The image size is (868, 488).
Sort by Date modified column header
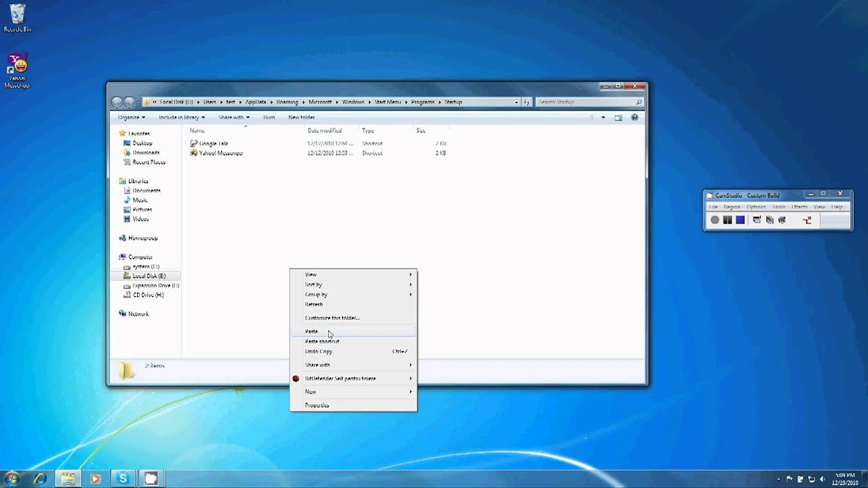coord(325,130)
